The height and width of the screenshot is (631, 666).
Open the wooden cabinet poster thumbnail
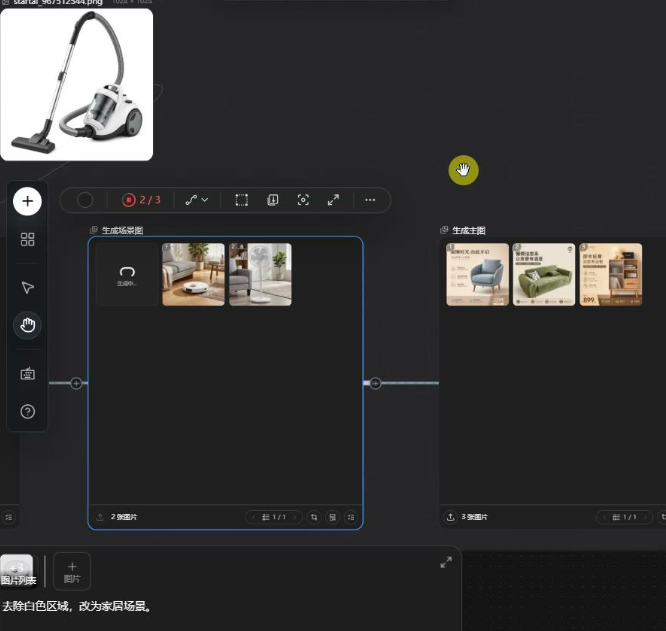coord(611,274)
